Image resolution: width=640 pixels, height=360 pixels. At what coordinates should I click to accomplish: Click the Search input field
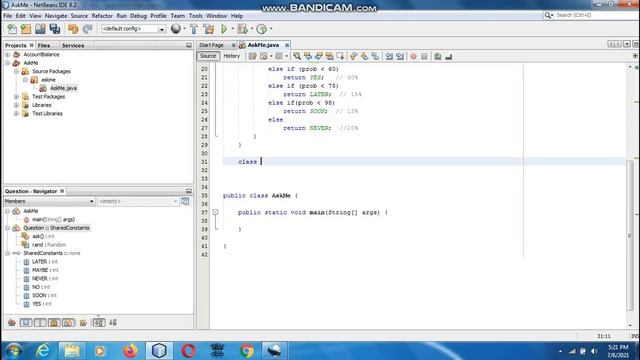pyautogui.click(x=596, y=15)
